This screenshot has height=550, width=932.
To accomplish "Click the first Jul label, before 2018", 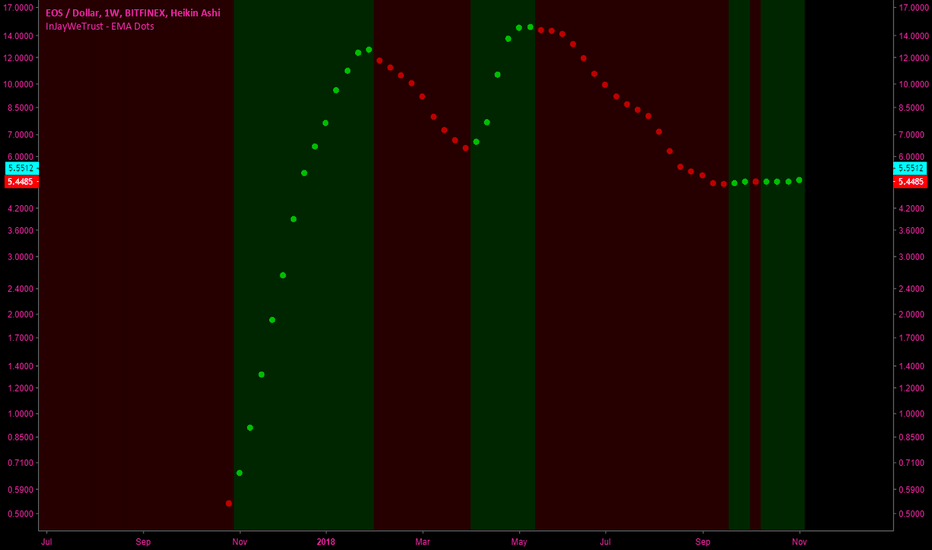I will [x=46, y=542].
